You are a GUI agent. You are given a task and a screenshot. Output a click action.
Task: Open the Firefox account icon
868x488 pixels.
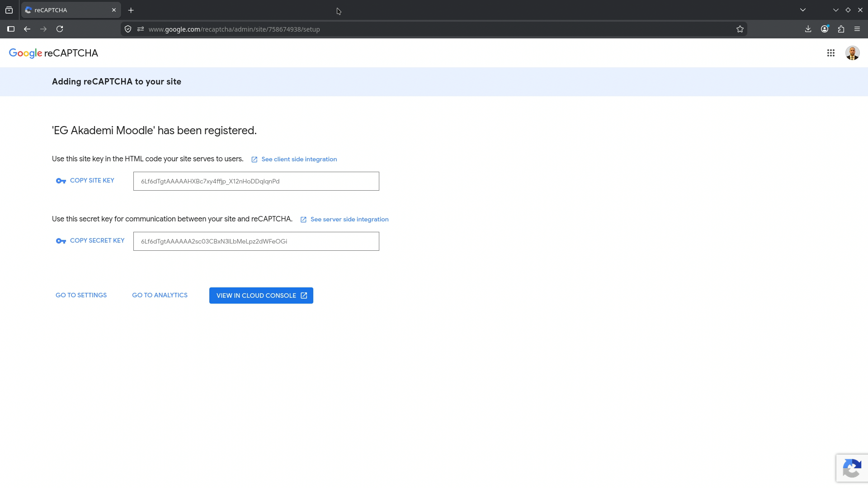[x=825, y=29]
